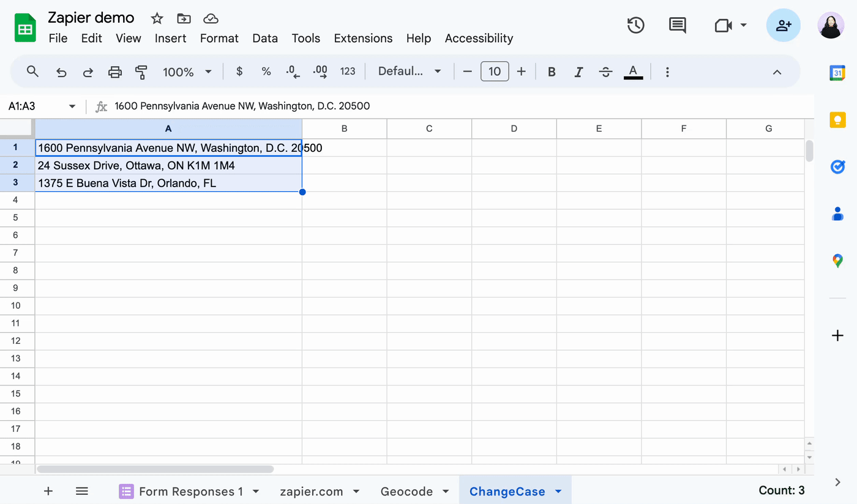Open Google Calendar side panel
This screenshot has width=857, height=504.
[x=837, y=72]
